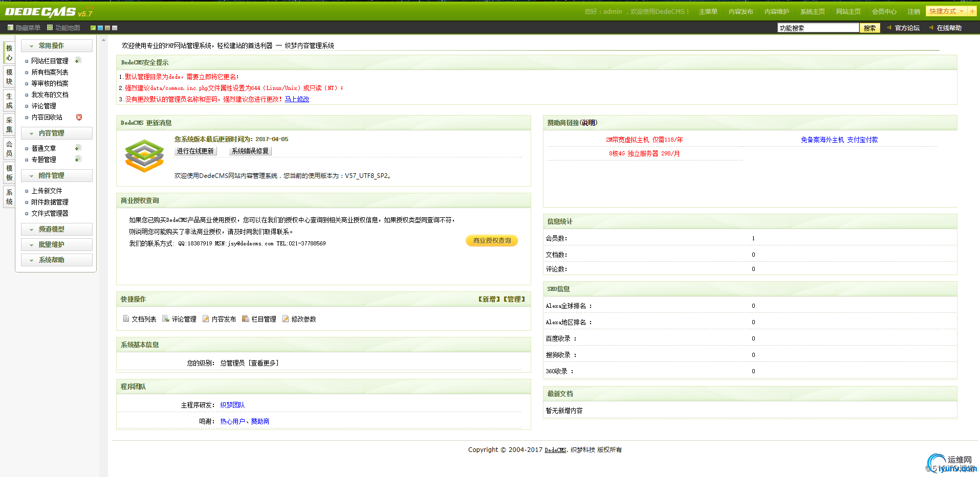Click the 栏目管理 clipboard icon
Image resolution: width=980 pixels, height=477 pixels.
point(246,319)
